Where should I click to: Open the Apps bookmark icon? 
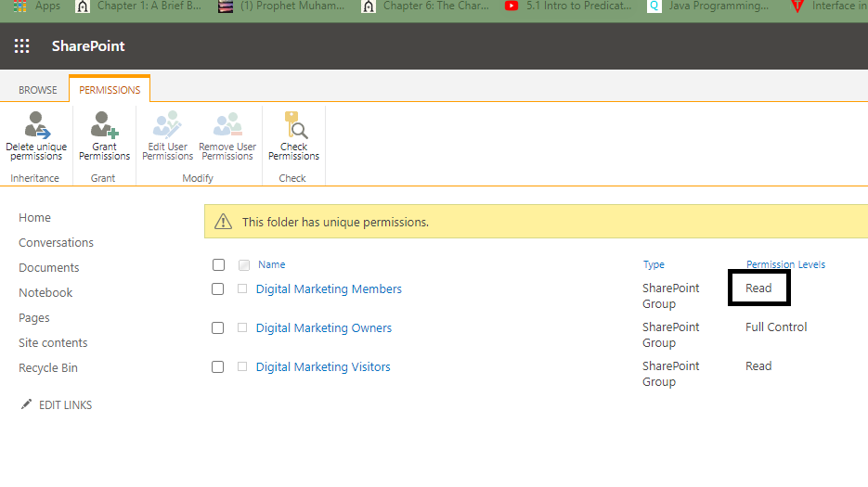click(19, 6)
